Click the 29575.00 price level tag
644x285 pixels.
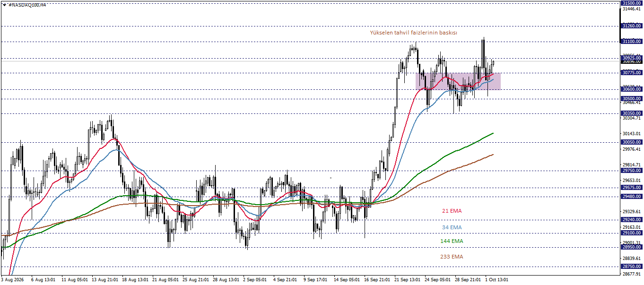tap(631, 187)
